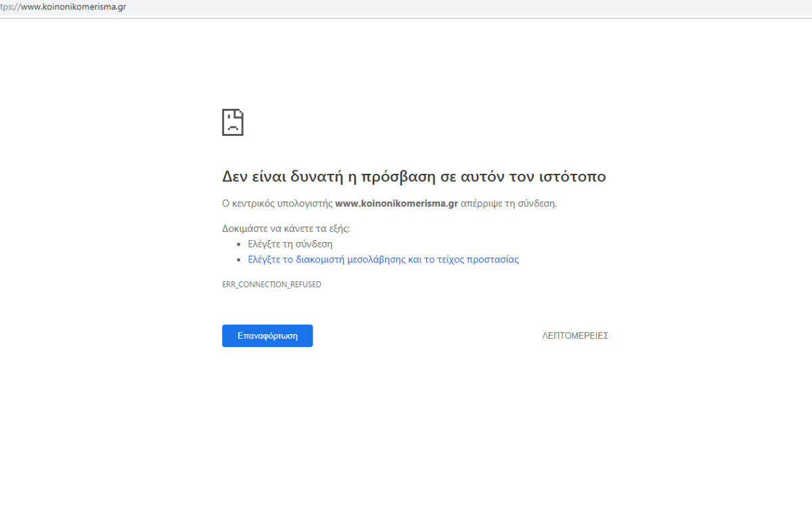Click the sad page error icon

pyautogui.click(x=233, y=122)
